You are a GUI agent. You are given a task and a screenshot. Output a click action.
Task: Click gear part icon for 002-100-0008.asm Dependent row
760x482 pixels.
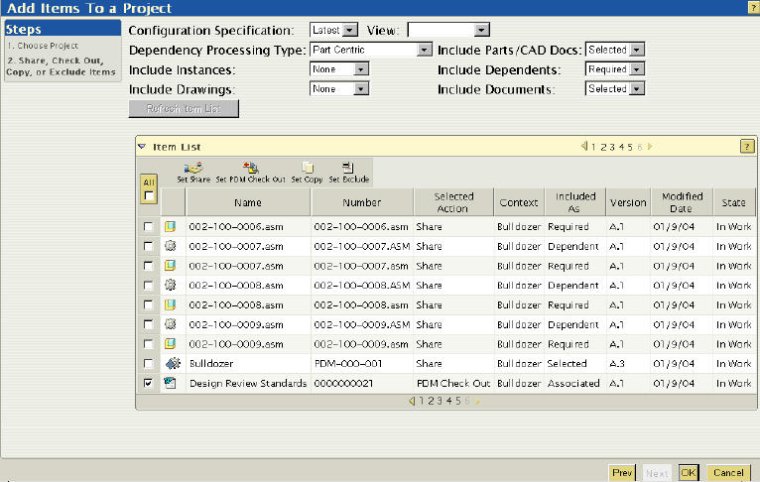pyautogui.click(x=170, y=285)
